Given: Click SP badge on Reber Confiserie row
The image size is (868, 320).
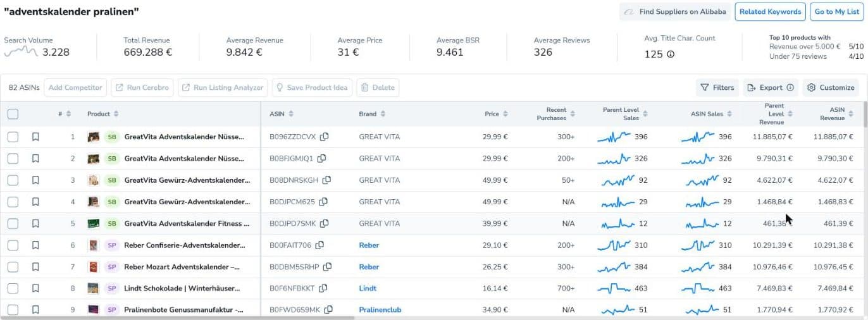Looking at the screenshot, I should click(x=112, y=245).
